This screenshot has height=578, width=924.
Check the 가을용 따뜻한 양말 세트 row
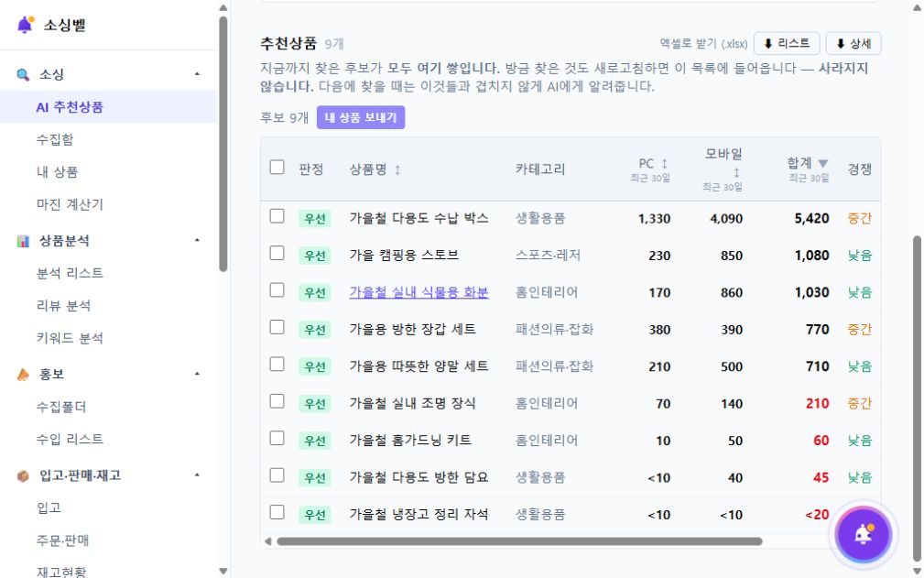pyautogui.click(x=277, y=365)
